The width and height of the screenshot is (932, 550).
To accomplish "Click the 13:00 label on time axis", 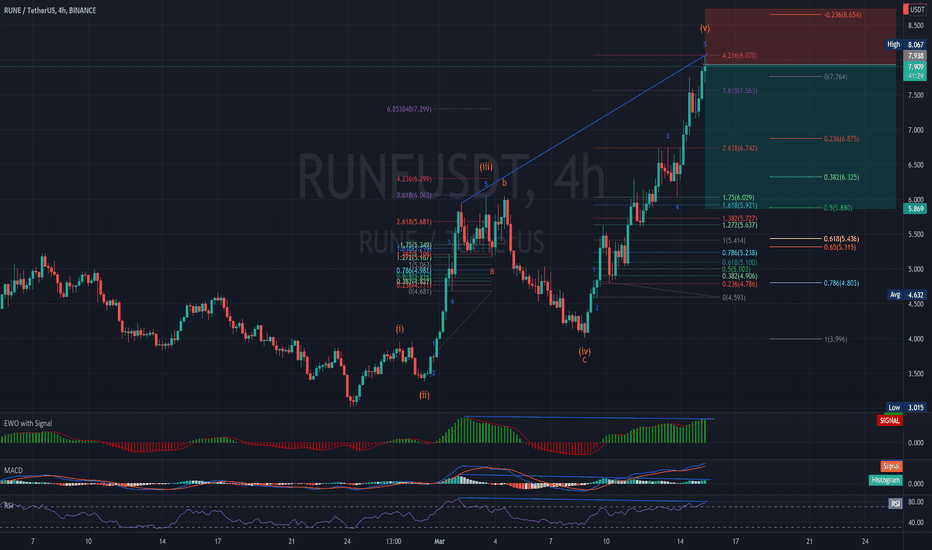I will pyautogui.click(x=393, y=542).
